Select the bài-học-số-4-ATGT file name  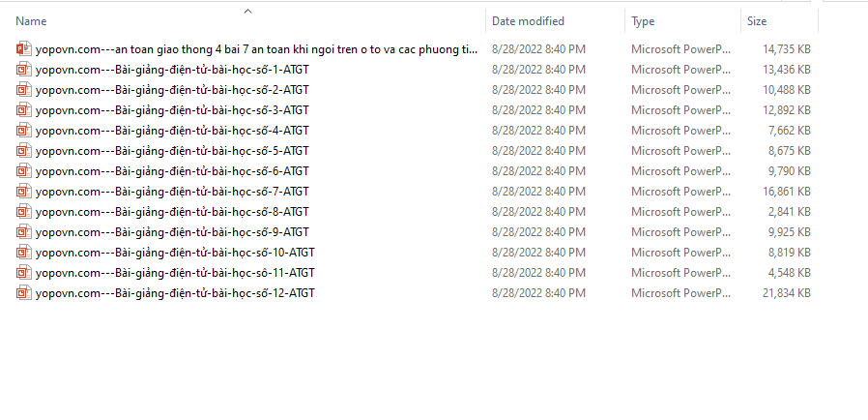pyautogui.click(x=172, y=130)
